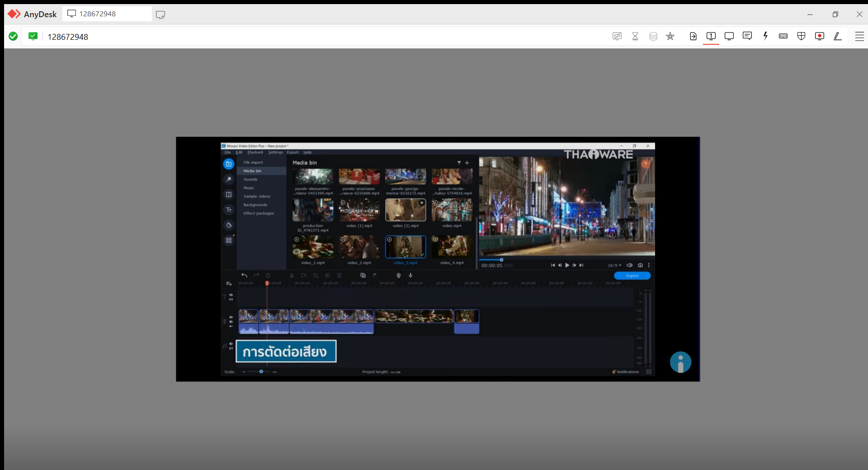The width and height of the screenshot is (868, 470).
Task: Open the preview three-dot options menu
Action: click(x=649, y=266)
